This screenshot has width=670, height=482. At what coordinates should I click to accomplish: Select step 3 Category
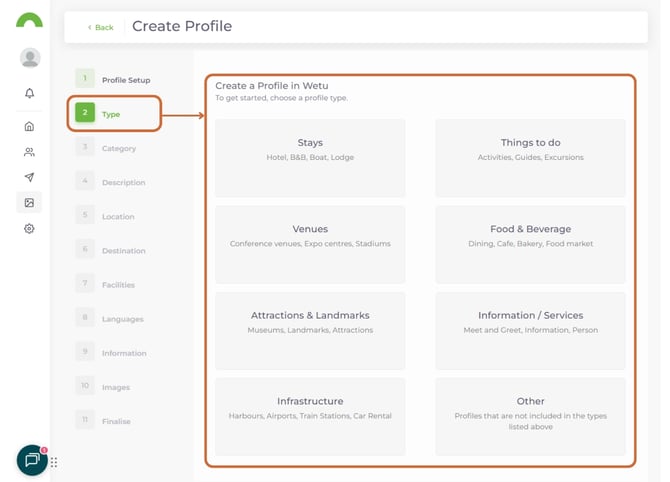point(118,148)
